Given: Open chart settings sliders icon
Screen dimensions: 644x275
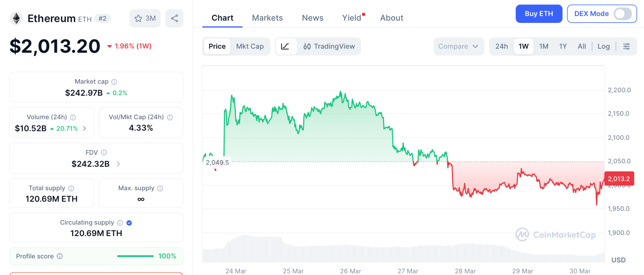Looking at the screenshot, I should [x=626, y=46].
